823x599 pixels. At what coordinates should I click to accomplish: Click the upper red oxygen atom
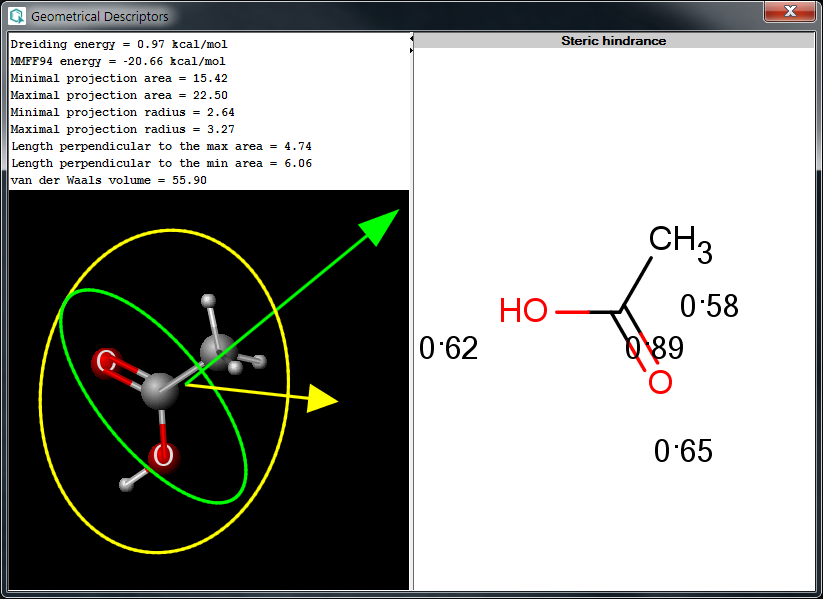(x=106, y=362)
